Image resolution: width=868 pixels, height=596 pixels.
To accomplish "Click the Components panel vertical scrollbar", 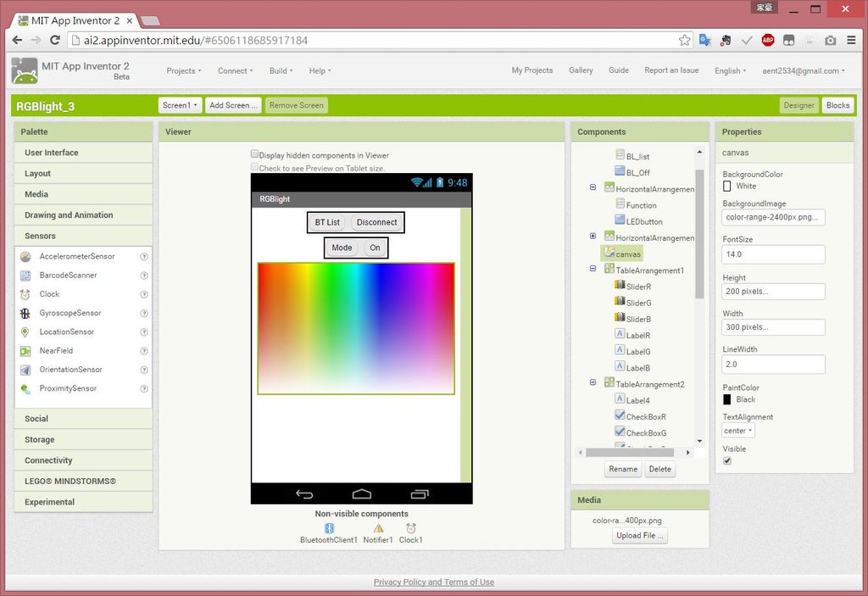I will pyautogui.click(x=699, y=234).
